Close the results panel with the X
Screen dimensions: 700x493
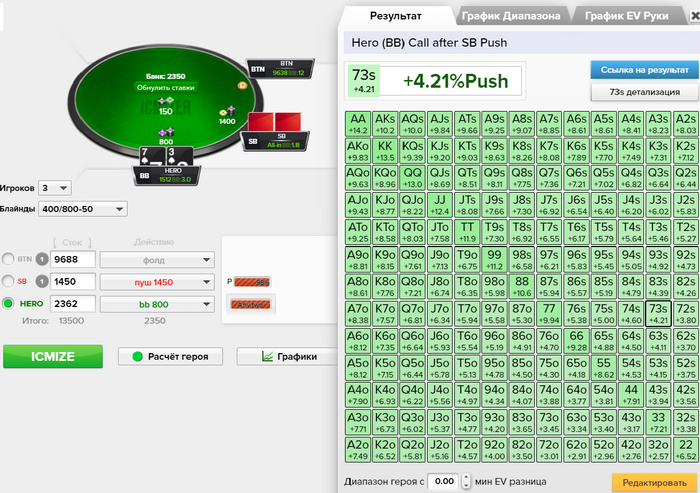(695, 16)
